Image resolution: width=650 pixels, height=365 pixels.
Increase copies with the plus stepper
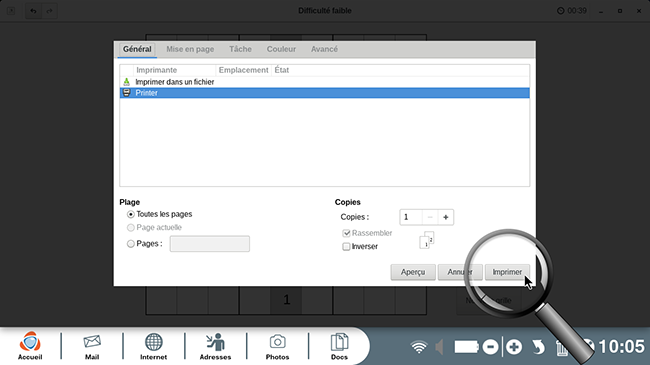[x=446, y=217]
